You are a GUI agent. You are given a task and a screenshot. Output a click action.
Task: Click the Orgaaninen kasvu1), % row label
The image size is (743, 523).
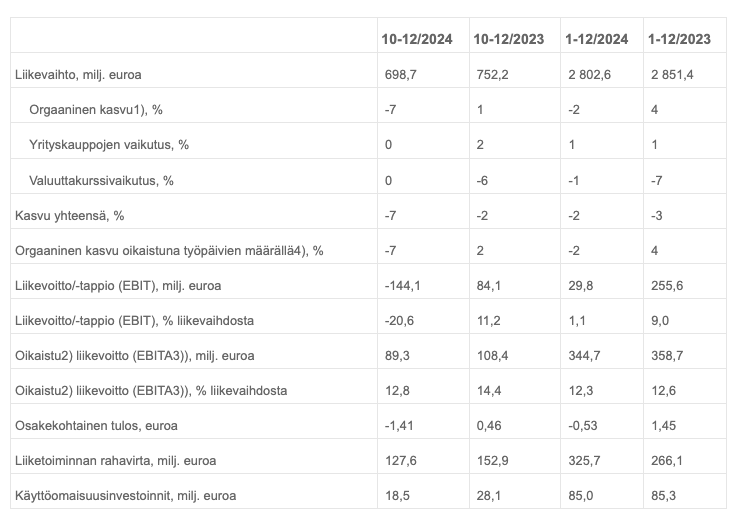(96, 110)
